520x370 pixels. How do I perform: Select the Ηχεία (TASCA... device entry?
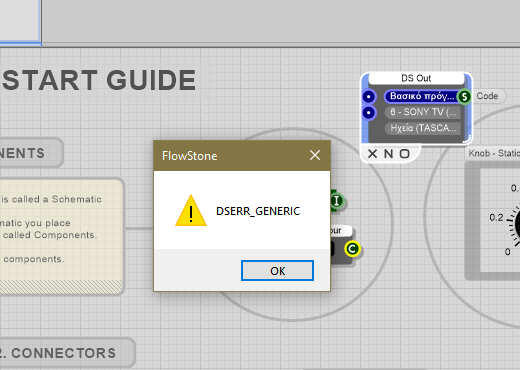point(423,128)
